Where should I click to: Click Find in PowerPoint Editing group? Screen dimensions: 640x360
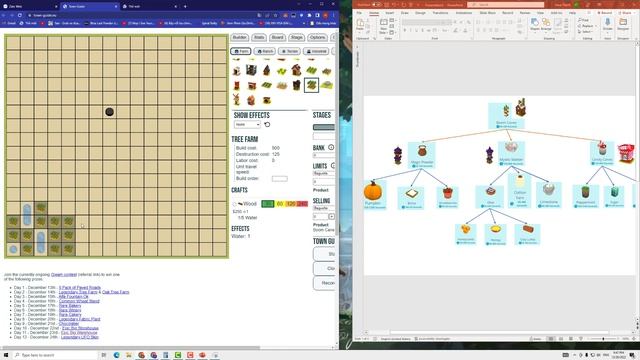(x=584, y=20)
